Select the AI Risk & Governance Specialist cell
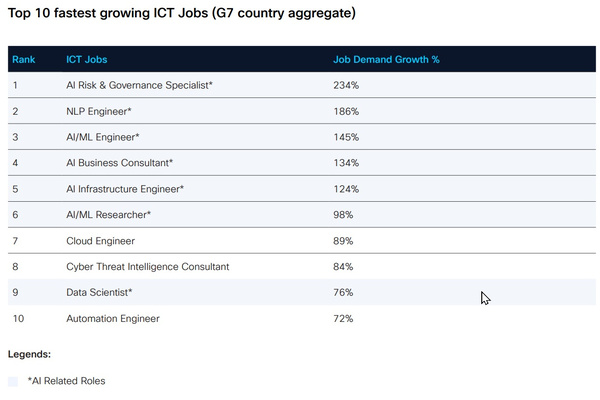The image size is (600, 400). click(x=139, y=86)
